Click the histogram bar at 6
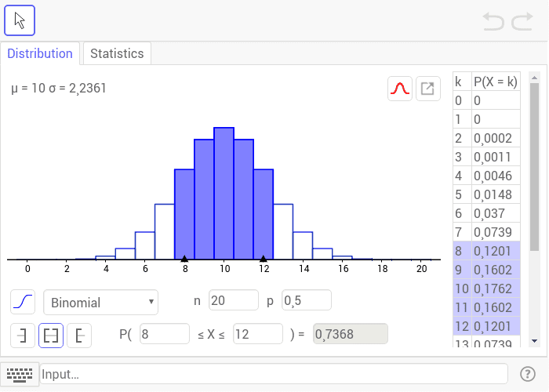This screenshot has height=392, width=549. coord(145,245)
